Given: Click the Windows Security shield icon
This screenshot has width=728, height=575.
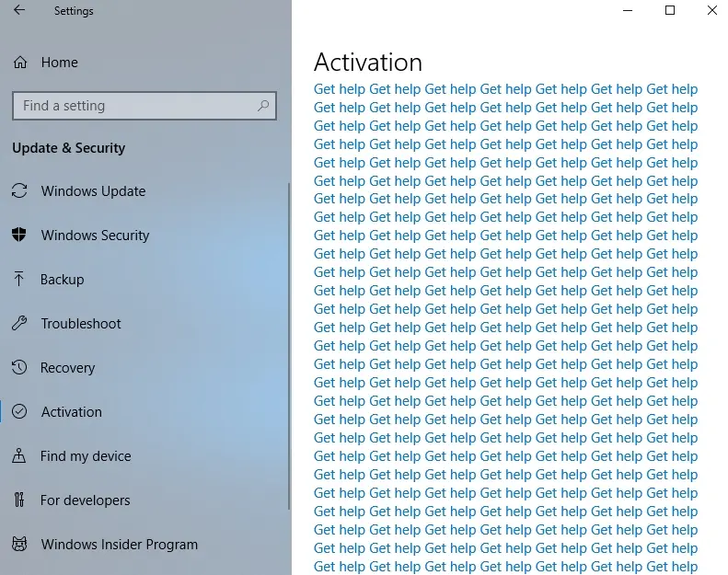Looking at the screenshot, I should (19, 235).
